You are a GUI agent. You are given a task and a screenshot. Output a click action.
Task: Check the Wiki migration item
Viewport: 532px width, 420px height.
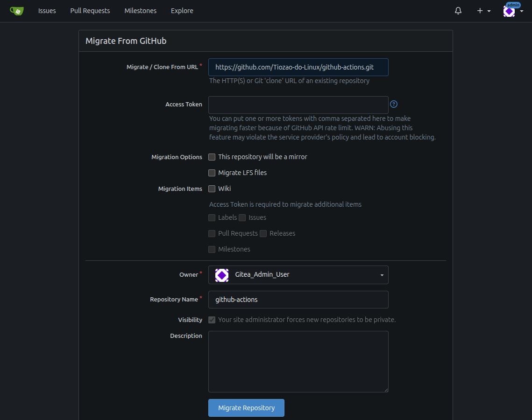[212, 189]
